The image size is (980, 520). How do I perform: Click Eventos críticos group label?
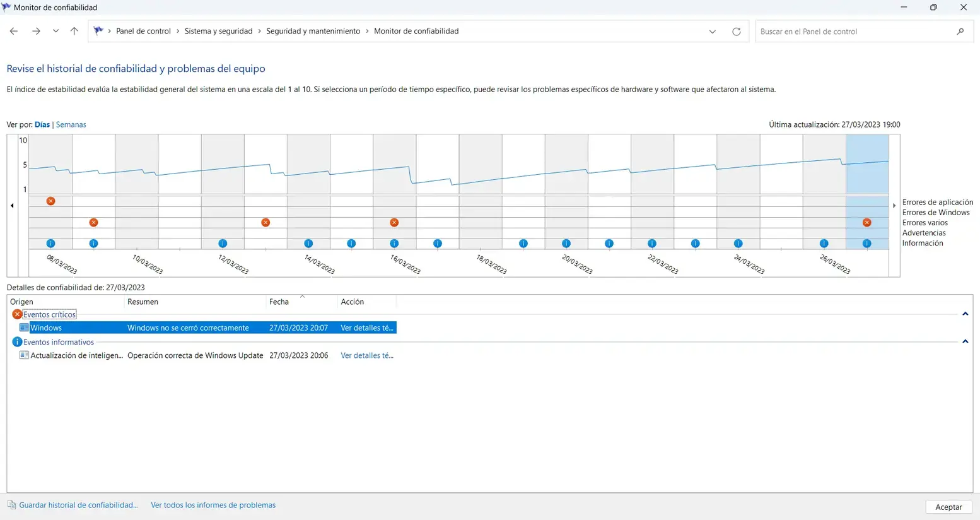pos(49,314)
